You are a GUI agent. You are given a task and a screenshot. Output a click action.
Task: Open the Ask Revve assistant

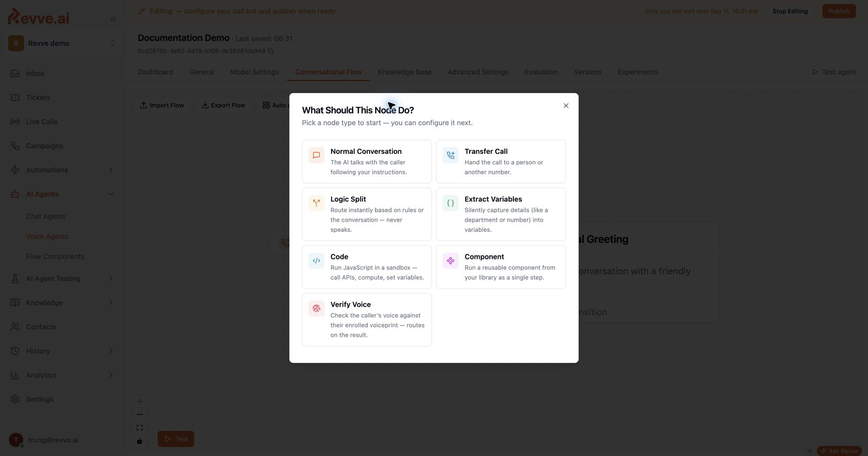pyautogui.click(x=839, y=451)
